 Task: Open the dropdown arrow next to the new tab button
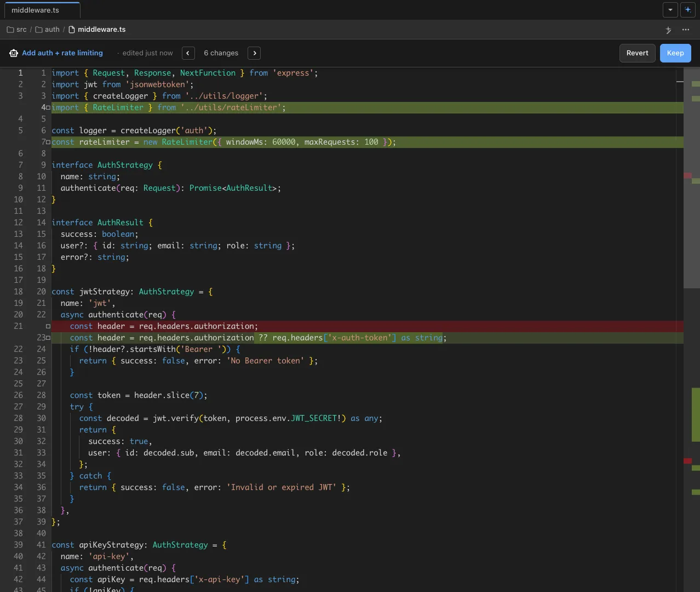pos(670,10)
